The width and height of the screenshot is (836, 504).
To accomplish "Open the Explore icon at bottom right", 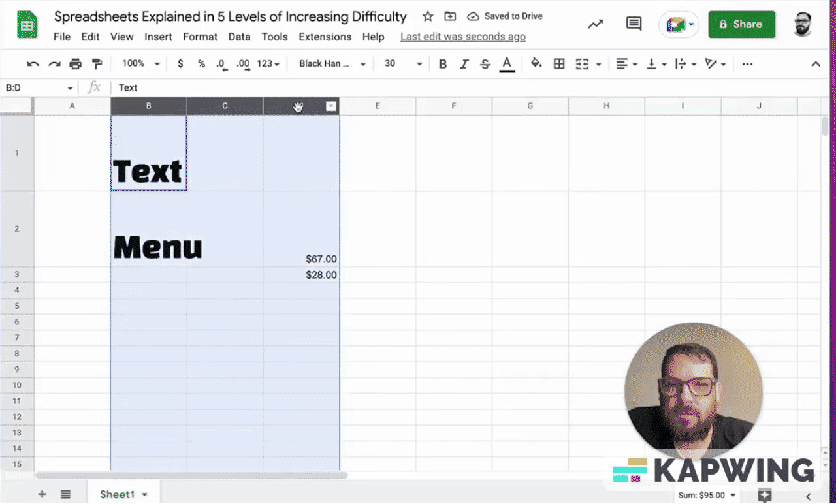I will pos(765,496).
